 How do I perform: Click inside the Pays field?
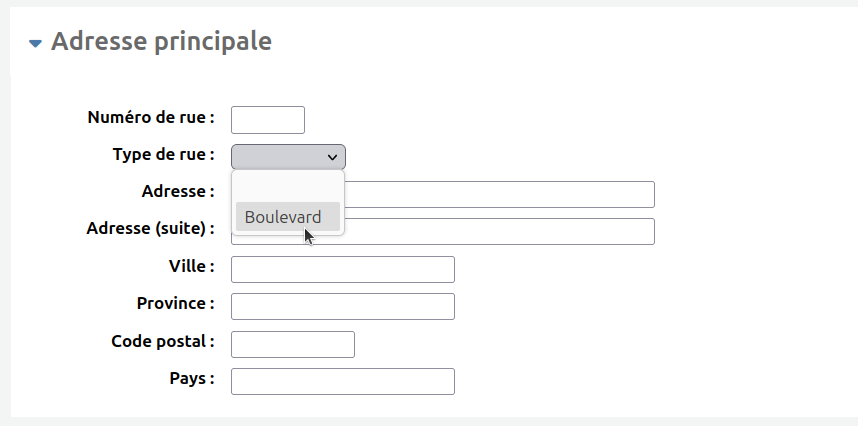[343, 381]
